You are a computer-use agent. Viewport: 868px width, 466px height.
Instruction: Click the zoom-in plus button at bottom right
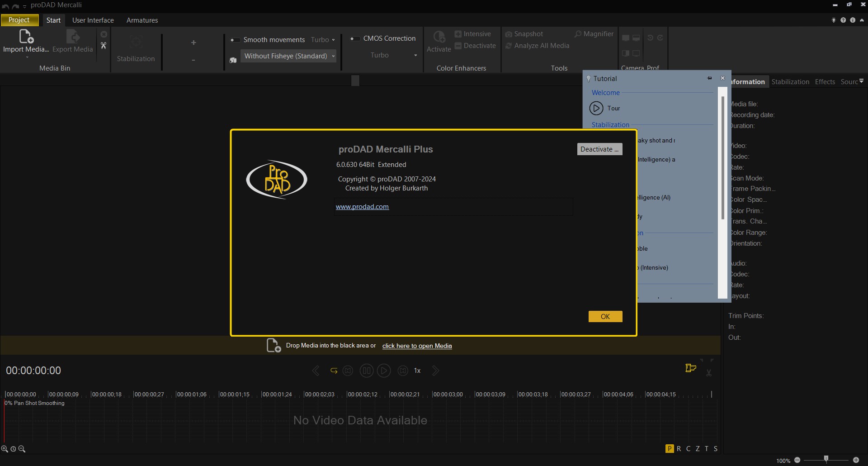856,460
